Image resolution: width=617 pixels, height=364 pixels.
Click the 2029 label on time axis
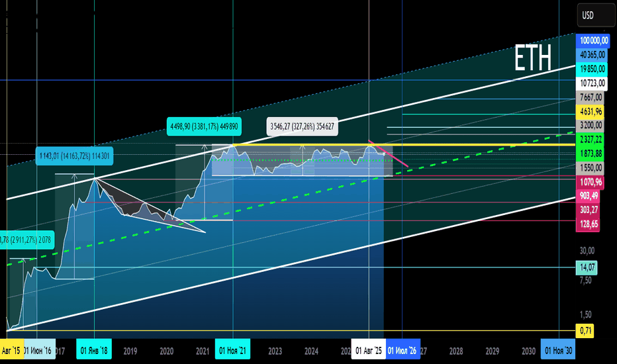pos(493,351)
